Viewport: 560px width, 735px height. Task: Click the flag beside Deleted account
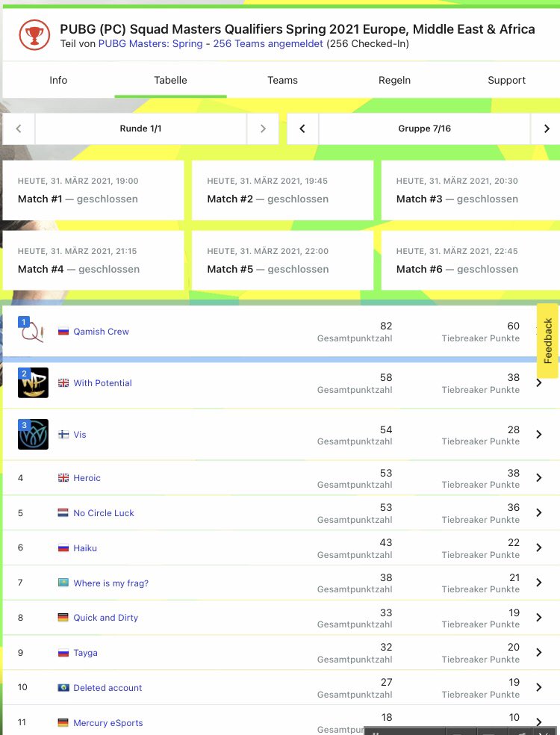tap(63, 688)
